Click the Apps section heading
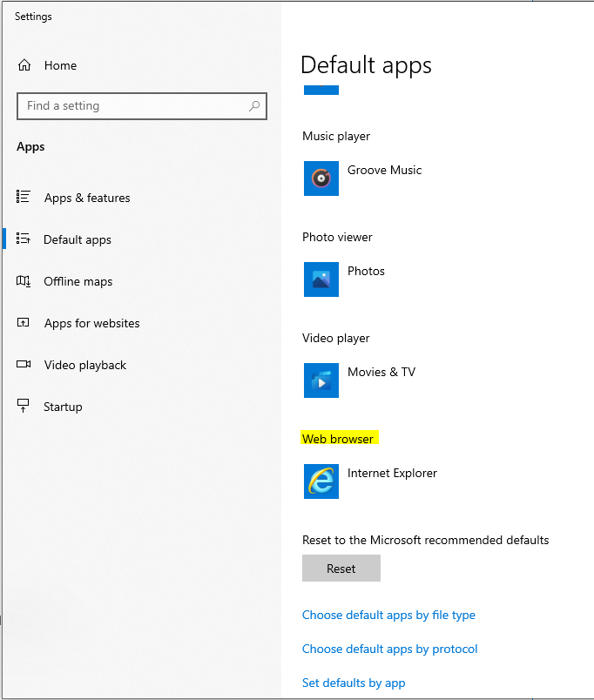The image size is (594, 700). 30,147
